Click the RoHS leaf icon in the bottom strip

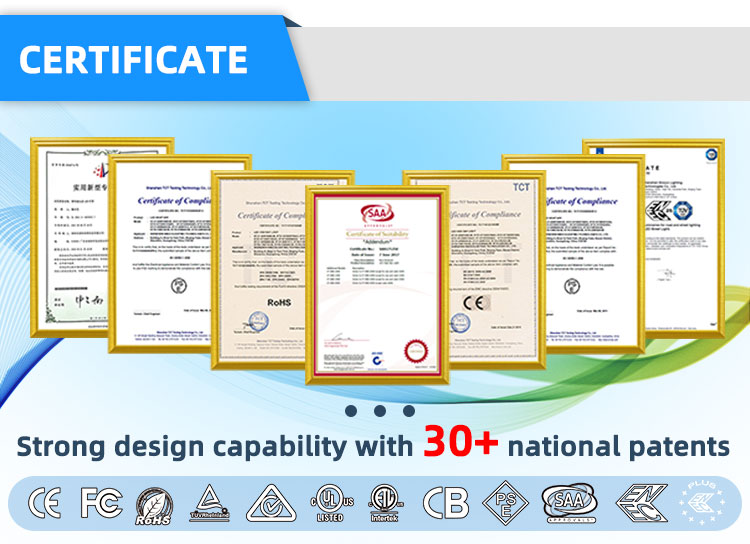point(154,507)
